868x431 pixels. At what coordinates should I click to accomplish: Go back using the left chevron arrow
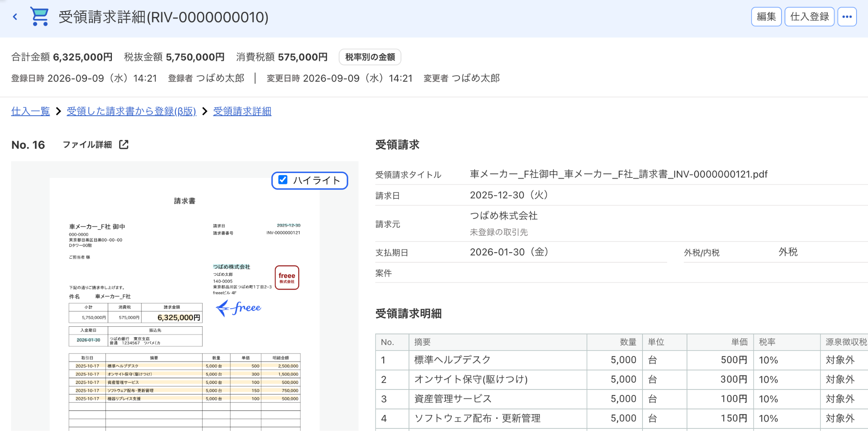(x=15, y=17)
